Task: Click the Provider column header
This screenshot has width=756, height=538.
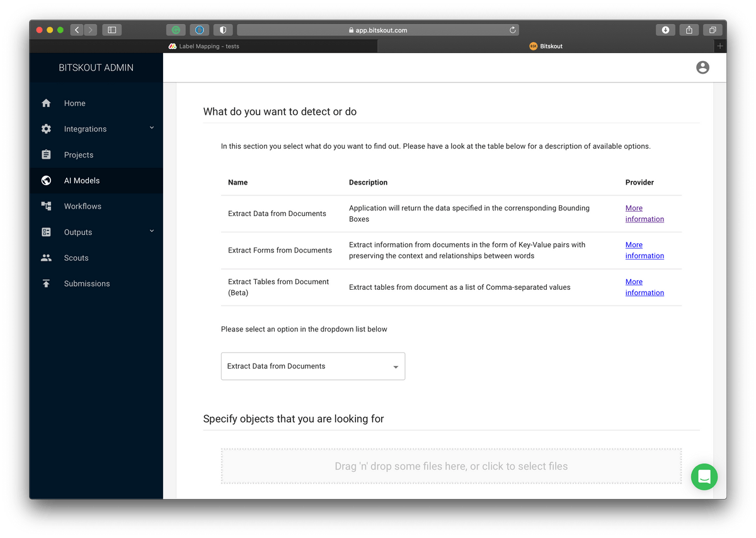Action: coord(639,182)
